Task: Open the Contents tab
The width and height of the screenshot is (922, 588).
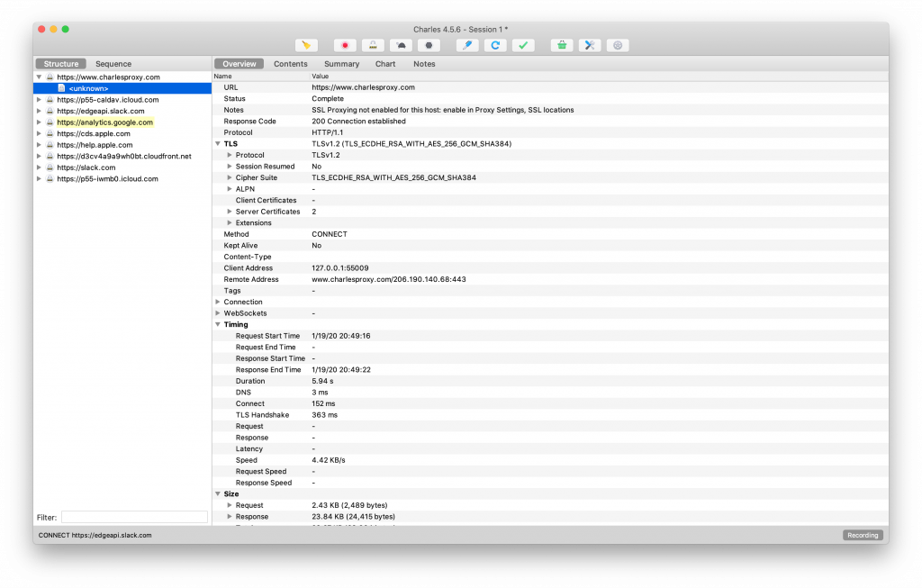Action: (291, 64)
